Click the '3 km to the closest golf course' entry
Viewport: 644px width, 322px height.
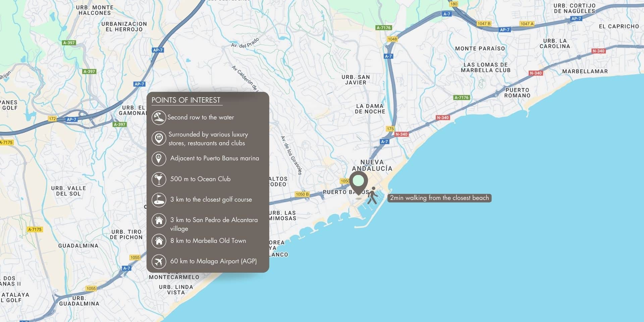[x=211, y=200]
